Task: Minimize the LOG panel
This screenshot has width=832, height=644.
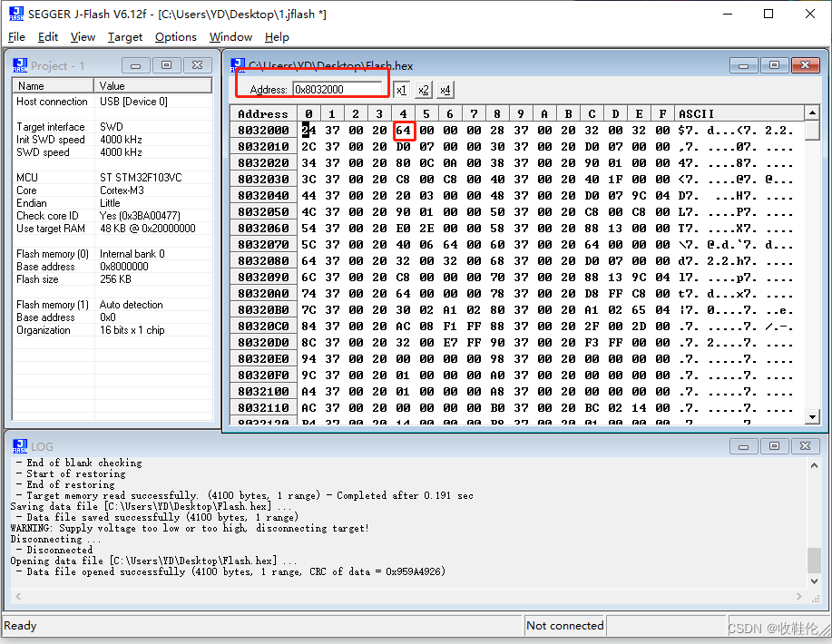Action: [x=746, y=445]
